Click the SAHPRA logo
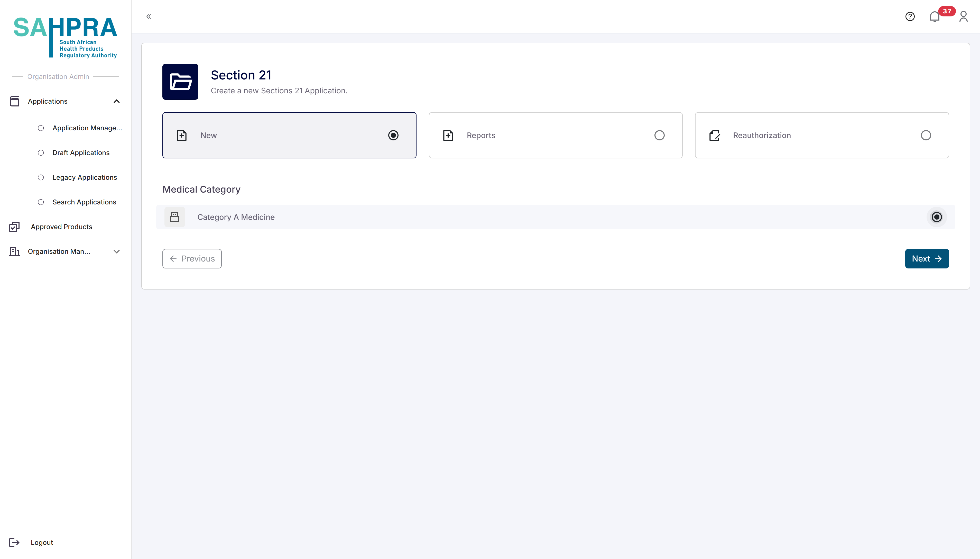The image size is (980, 559). pos(65,38)
